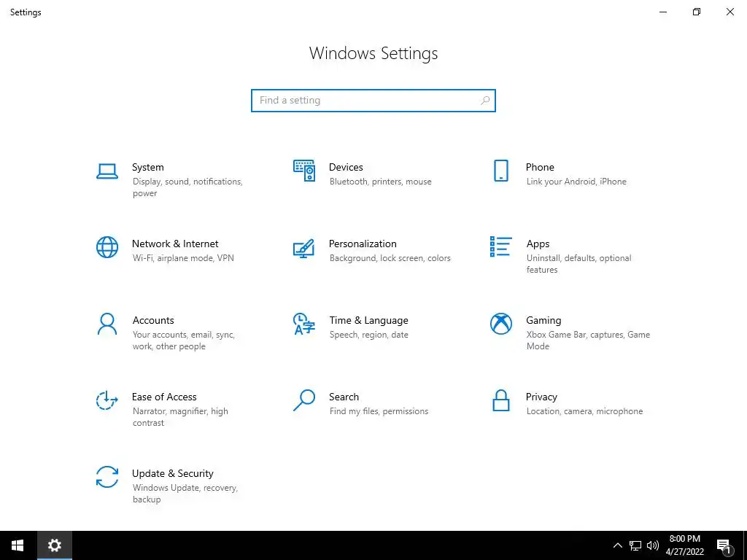Open the Accounts person icon
Screen dimensions: 747x560
click(x=107, y=324)
